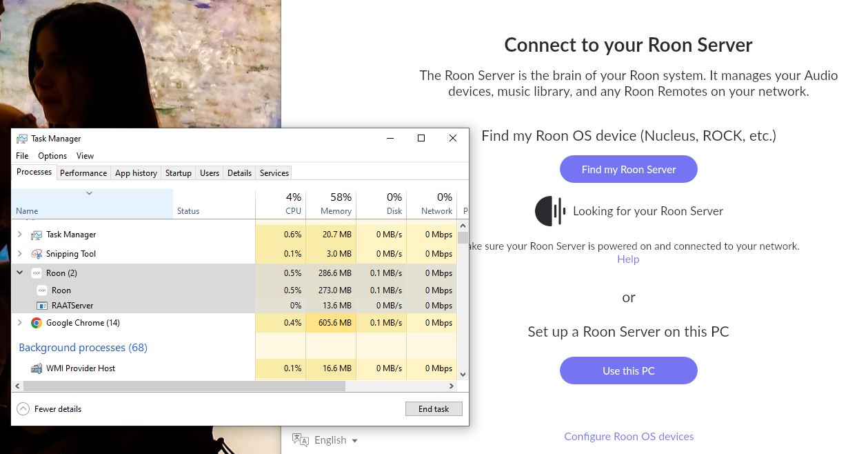Expand the Snipping Tool process row

(20, 254)
